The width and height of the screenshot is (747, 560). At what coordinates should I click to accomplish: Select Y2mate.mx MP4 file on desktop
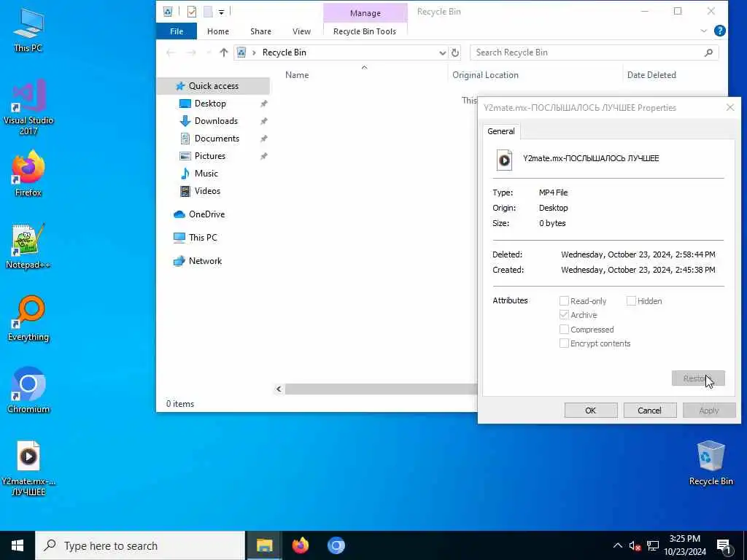click(28, 468)
